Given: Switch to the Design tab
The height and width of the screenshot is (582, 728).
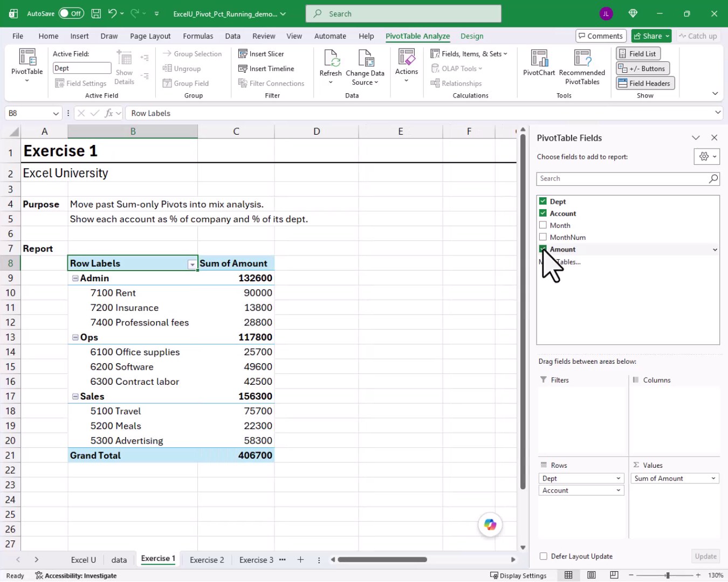Looking at the screenshot, I should [x=472, y=36].
